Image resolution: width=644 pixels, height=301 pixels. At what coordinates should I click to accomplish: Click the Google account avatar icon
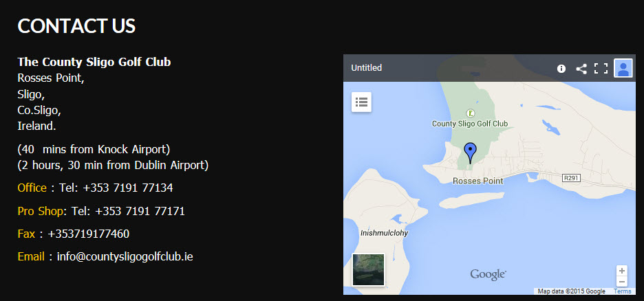point(623,68)
